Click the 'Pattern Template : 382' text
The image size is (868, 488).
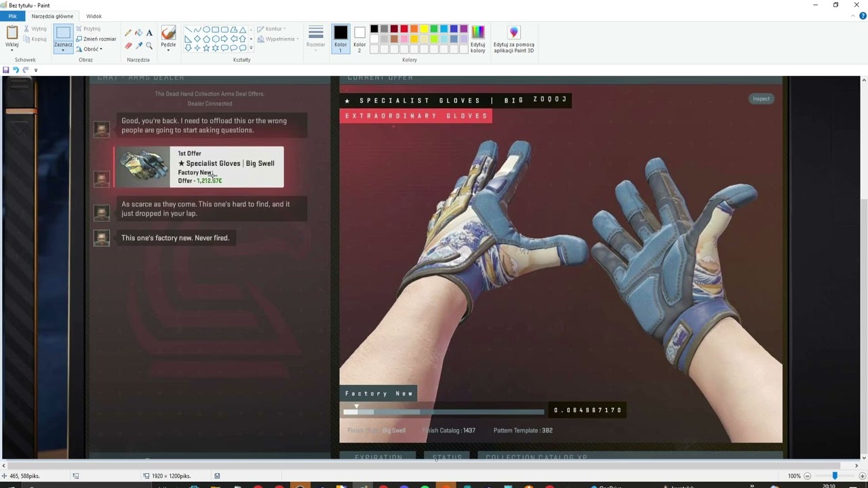click(x=523, y=430)
